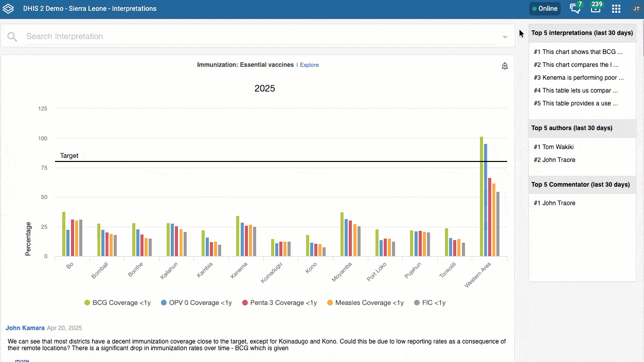Click the subscribe bell icon on chart
The image size is (644, 362).
(x=505, y=66)
